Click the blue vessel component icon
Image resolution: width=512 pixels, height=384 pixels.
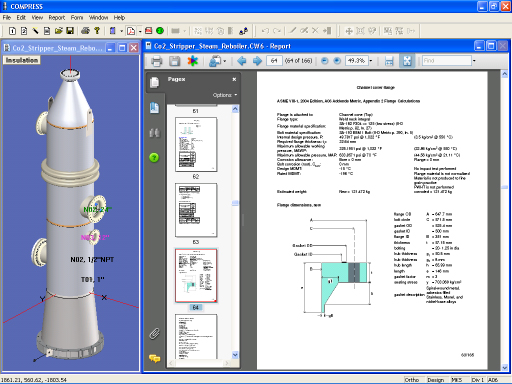coord(113,31)
